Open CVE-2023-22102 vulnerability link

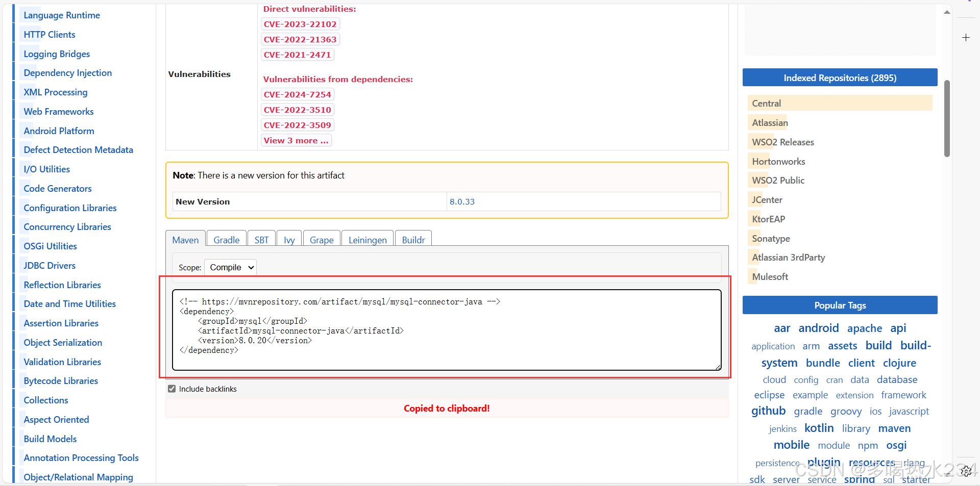(300, 24)
